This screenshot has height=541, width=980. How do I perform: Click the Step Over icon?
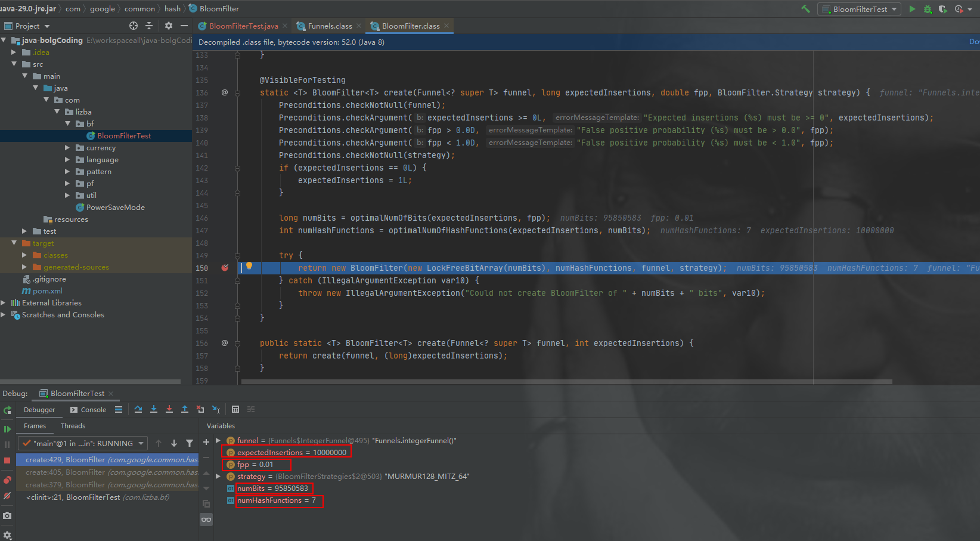pyautogui.click(x=138, y=409)
